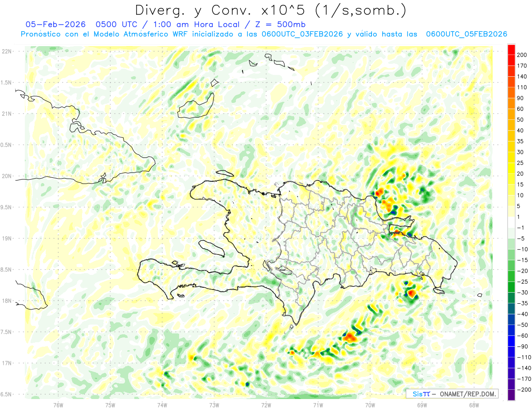Click the '-60' colorbar value
Image resolution: width=532 pixels, height=411 pixels.
(522, 336)
